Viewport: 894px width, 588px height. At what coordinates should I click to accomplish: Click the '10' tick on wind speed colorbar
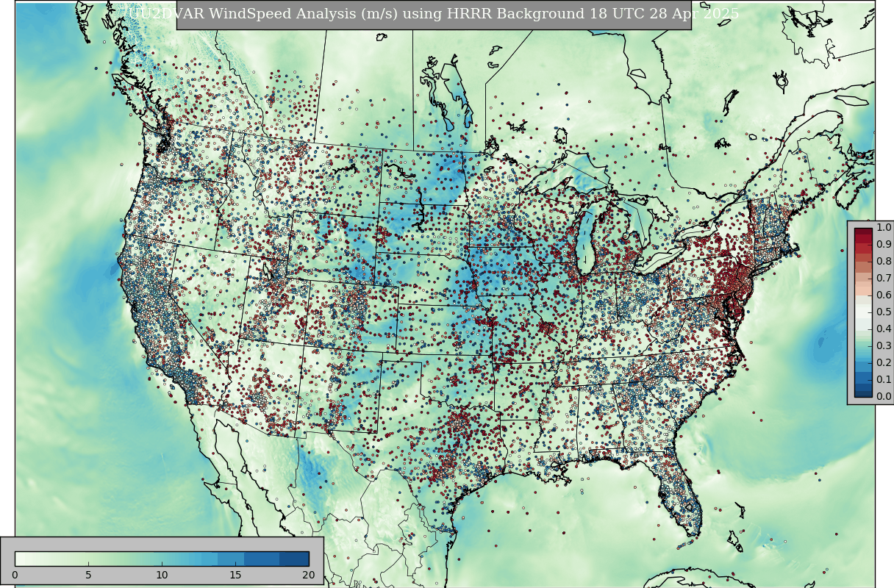162,575
